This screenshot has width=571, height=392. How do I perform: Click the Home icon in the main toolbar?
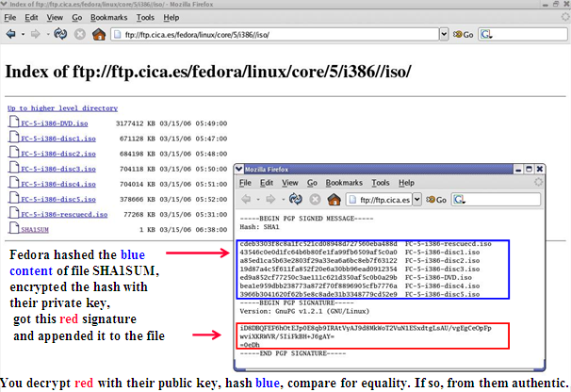(x=100, y=34)
